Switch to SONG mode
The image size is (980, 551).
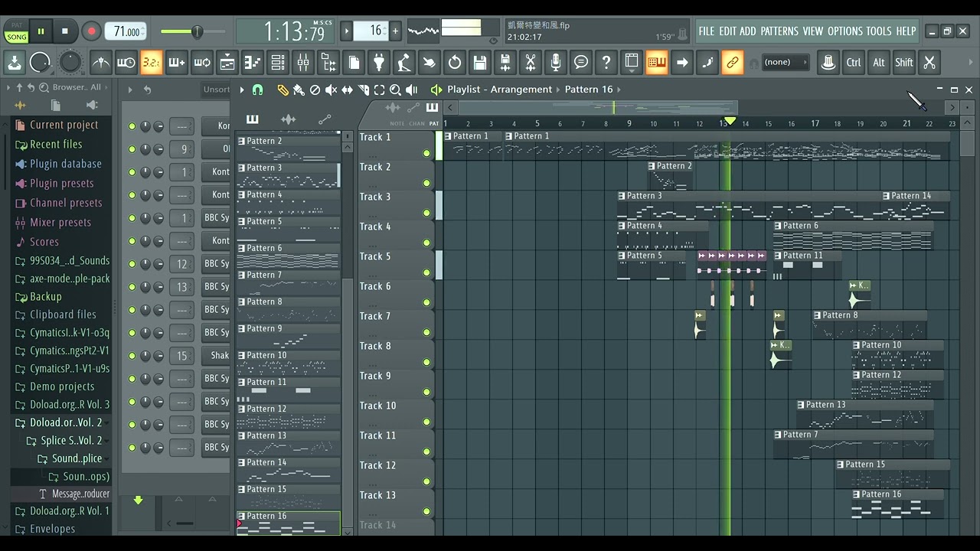(x=16, y=37)
